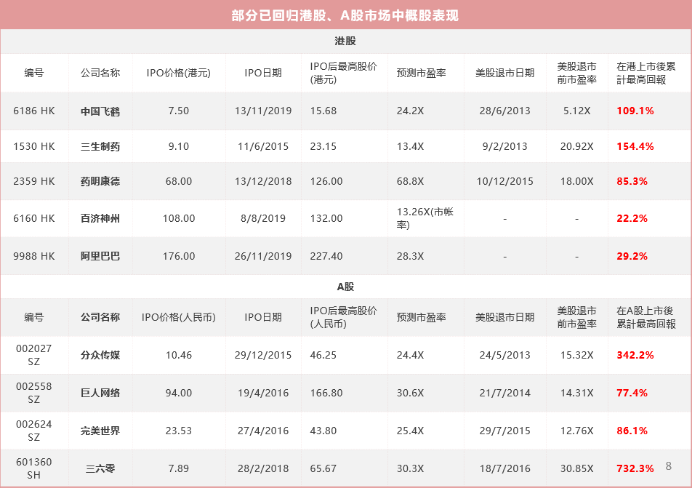Image resolution: width=693 pixels, height=488 pixels.
Task: Click delisting date 28/6/2013
Action: pyautogui.click(x=505, y=111)
